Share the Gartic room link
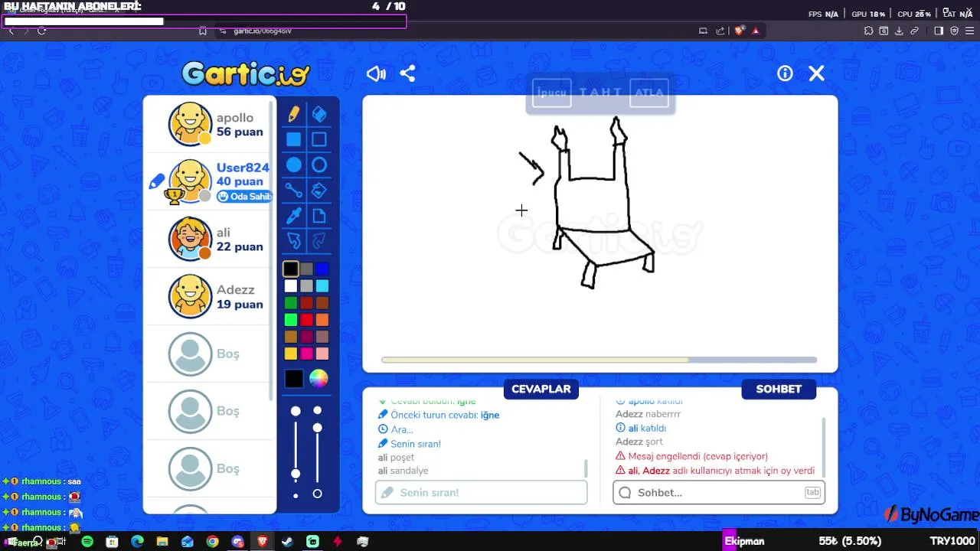980x551 pixels. (x=407, y=73)
